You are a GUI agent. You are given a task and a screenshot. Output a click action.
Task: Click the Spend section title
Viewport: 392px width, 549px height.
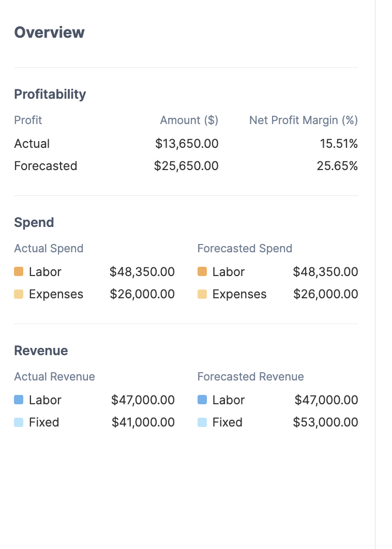[34, 222]
